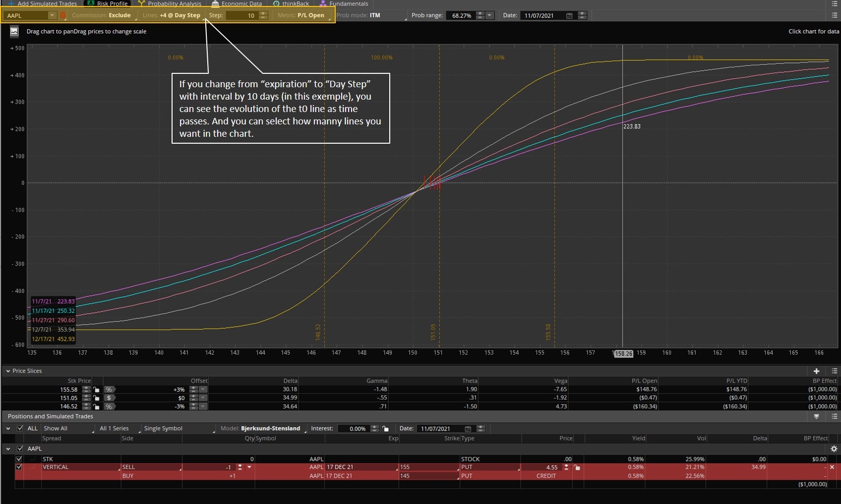The width and height of the screenshot is (841, 504).
Task: Collapse the Price Slices panel
Action: tap(7, 371)
